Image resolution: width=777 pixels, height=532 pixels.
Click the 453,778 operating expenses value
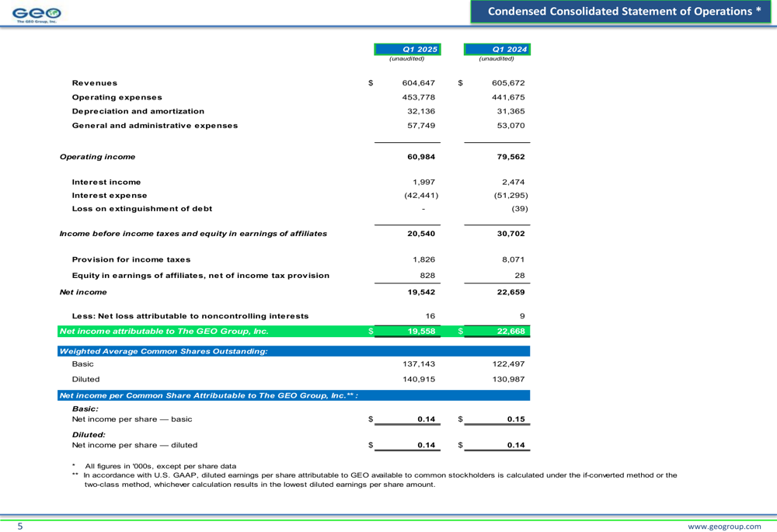tap(418, 98)
